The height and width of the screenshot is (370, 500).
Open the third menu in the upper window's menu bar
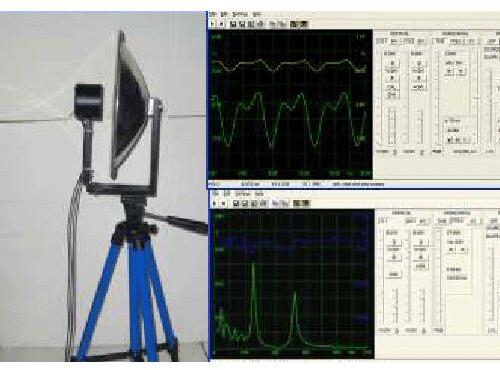click(240, 14)
